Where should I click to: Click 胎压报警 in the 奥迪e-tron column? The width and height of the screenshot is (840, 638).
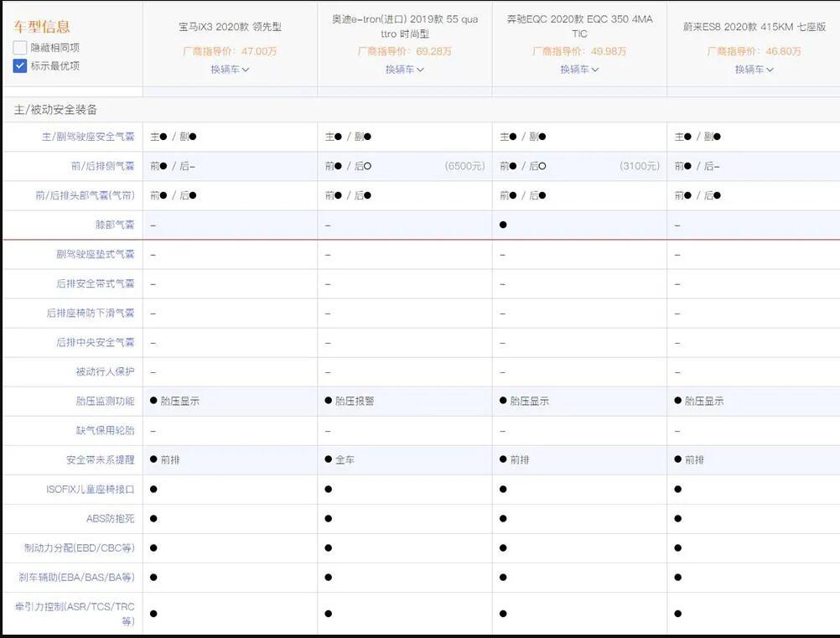pos(354,402)
